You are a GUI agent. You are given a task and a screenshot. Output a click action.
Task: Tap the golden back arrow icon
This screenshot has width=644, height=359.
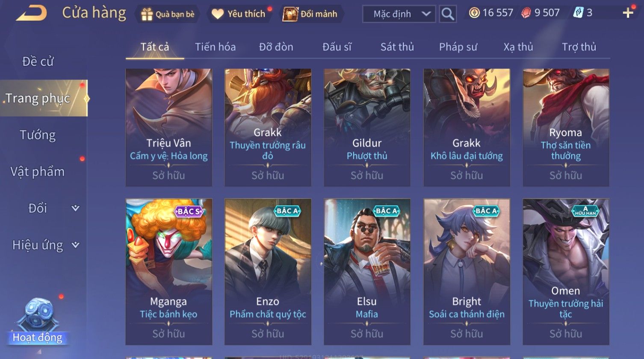(31, 13)
